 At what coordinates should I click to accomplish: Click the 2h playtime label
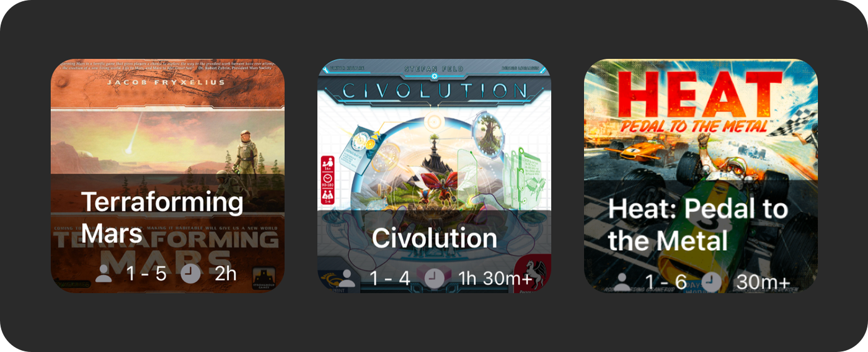click(226, 273)
